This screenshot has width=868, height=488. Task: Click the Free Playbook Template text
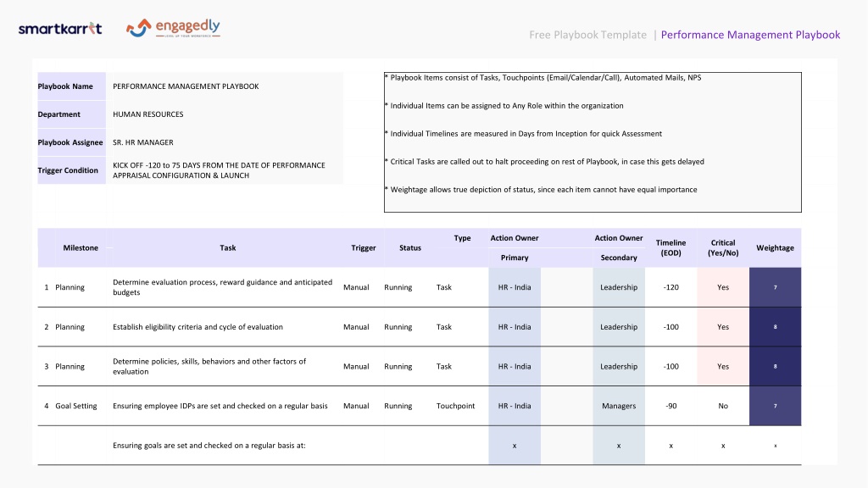click(x=587, y=35)
